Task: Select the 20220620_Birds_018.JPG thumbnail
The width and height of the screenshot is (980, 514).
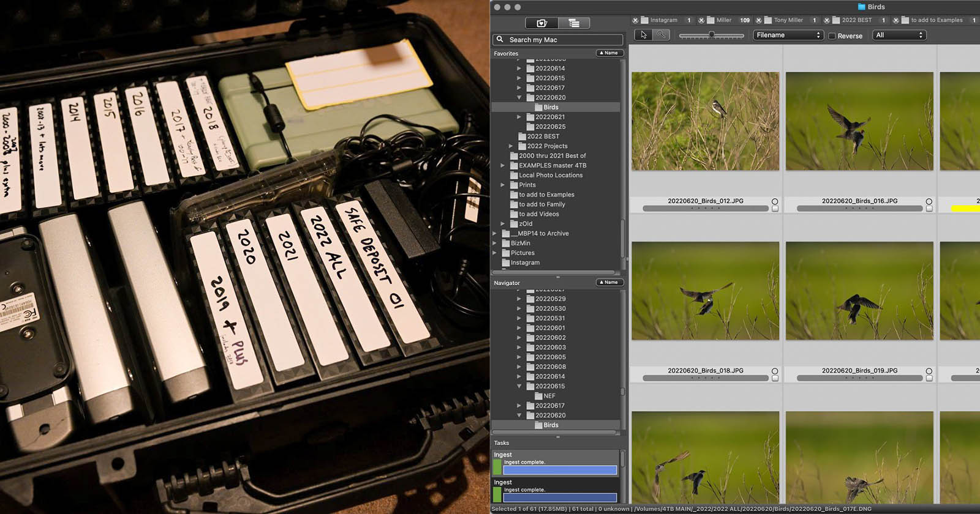Action: 705,291
